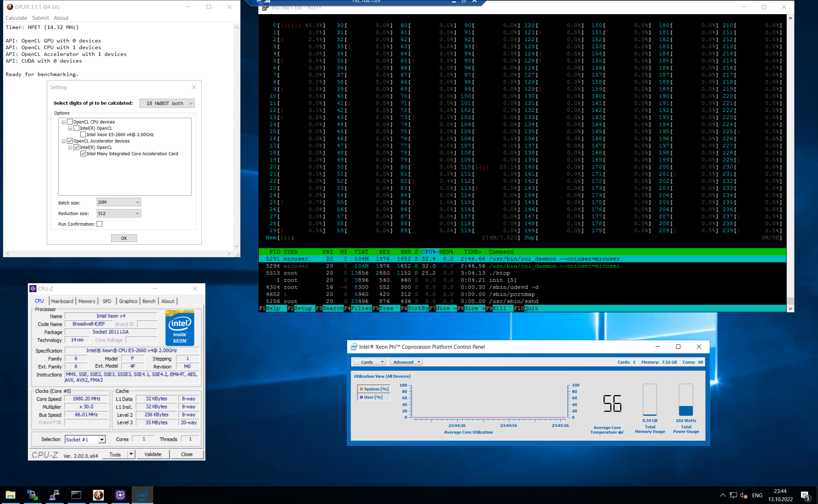This screenshot has height=504, width=818.
Task: Open the GPUPI taskbar icon
Action: [98, 495]
